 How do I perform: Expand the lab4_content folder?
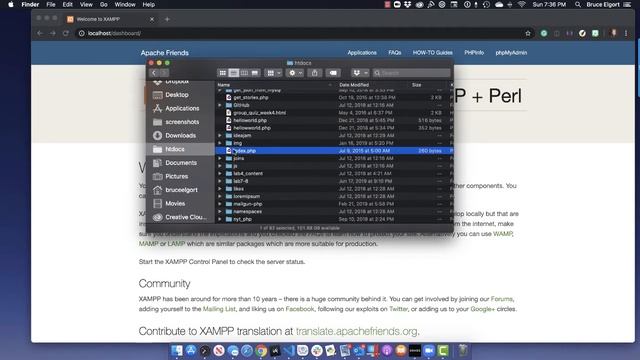220,173
